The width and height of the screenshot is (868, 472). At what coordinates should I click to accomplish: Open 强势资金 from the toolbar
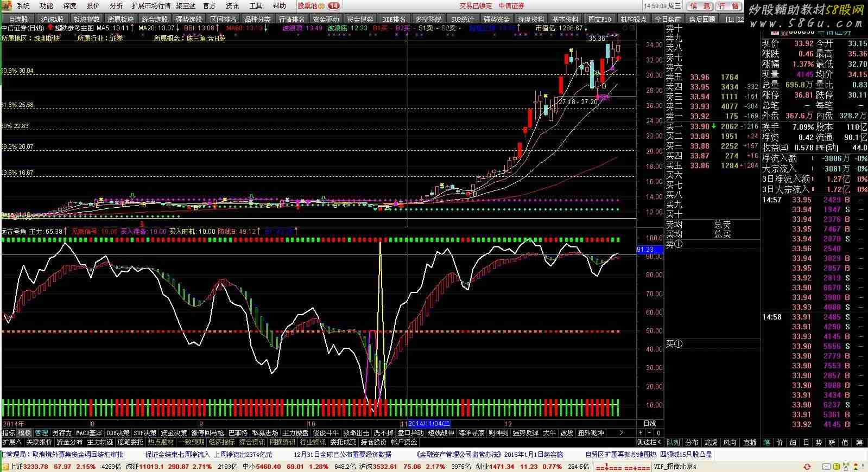(x=497, y=19)
